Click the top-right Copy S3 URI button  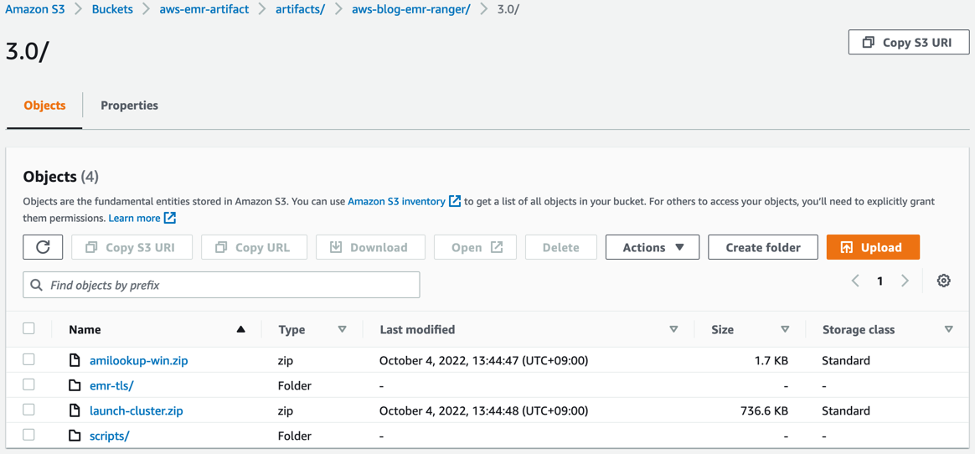point(909,42)
